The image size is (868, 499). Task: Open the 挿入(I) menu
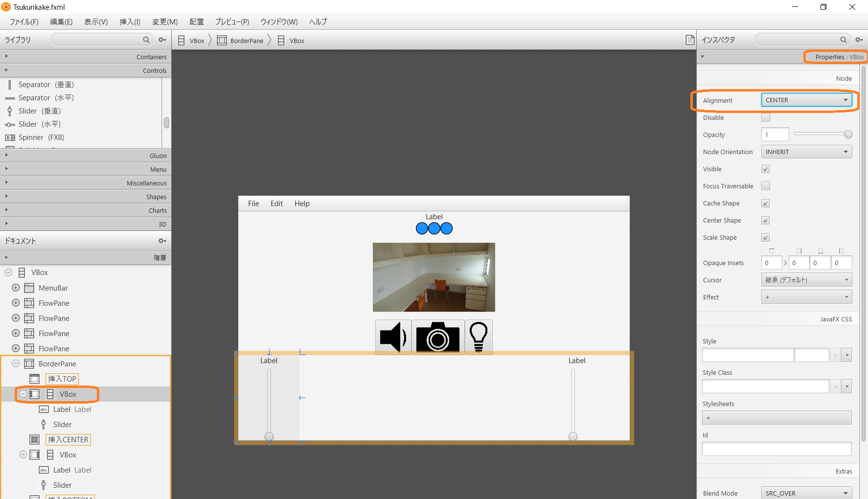(130, 22)
